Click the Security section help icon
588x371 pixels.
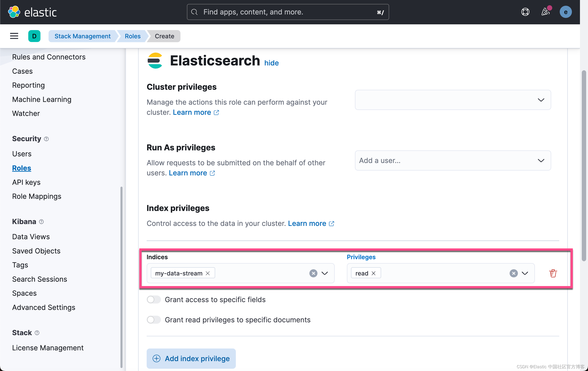[46, 139]
